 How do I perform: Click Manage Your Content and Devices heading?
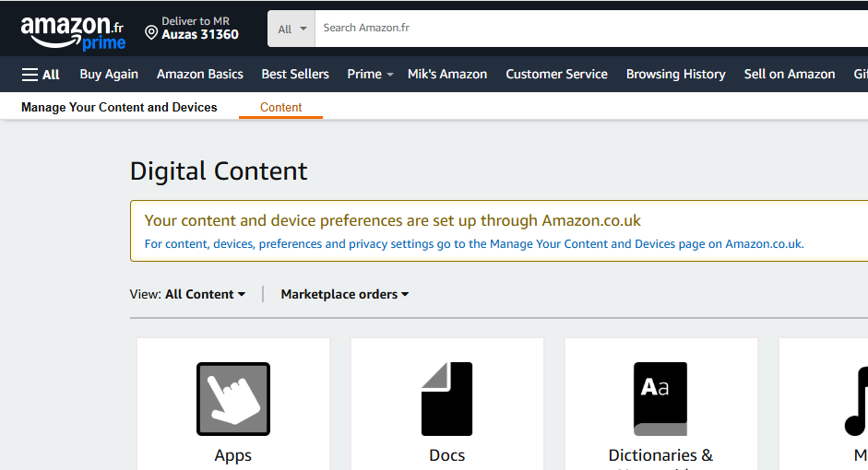click(119, 108)
